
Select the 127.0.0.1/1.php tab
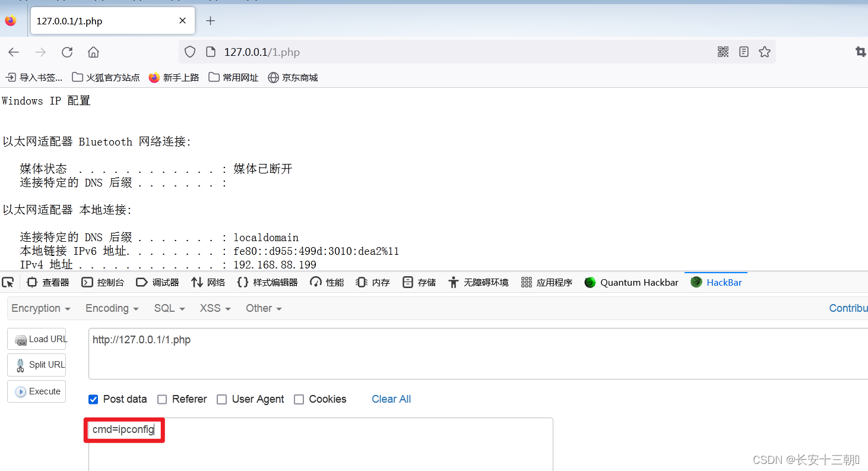coord(113,21)
